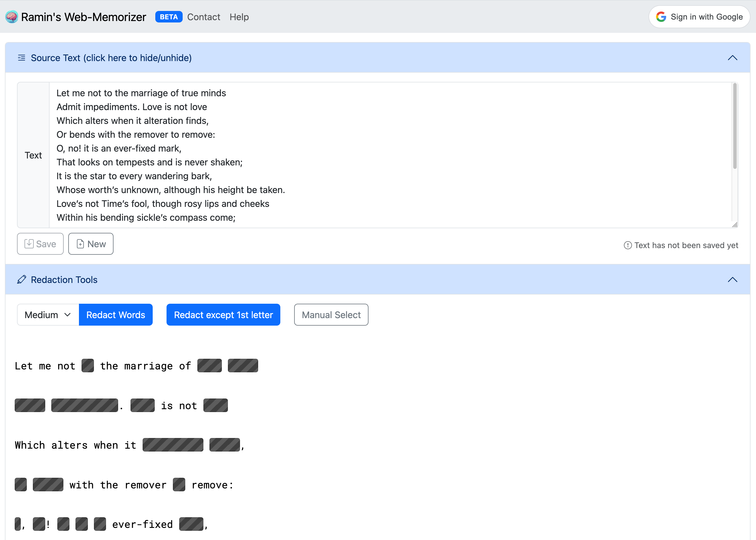Click the BETA badge
Image resolution: width=756 pixels, height=540 pixels.
[x=169, y=17]
